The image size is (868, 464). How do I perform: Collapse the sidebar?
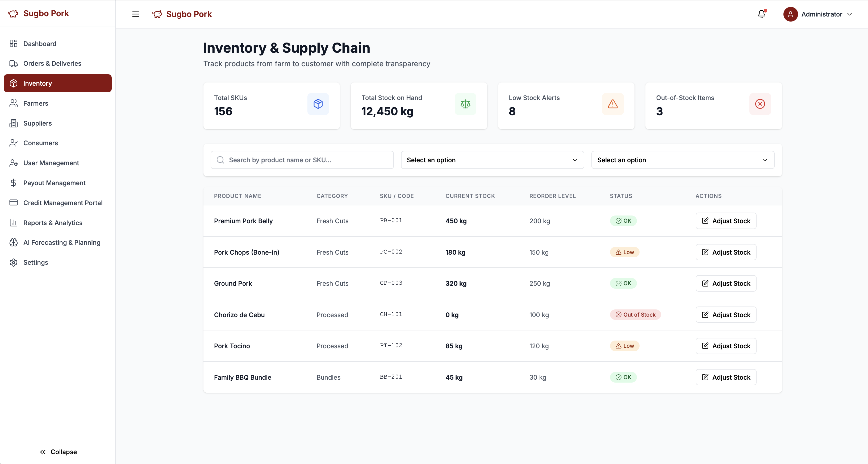pos(58,452)
